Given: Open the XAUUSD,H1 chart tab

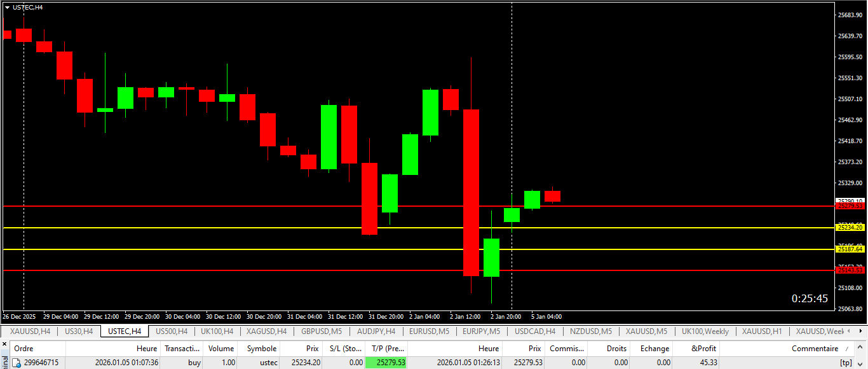Looking at the screenshot, I should click(x=762, y=331).
